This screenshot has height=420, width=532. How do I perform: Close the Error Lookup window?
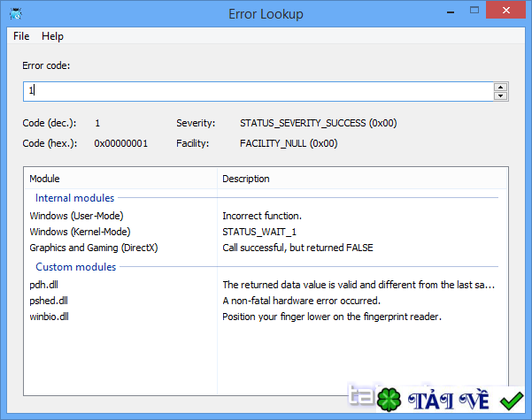pos(505,11)
